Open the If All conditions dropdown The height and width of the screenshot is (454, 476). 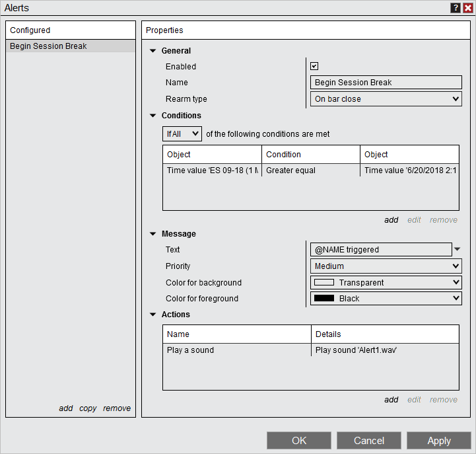click(182, 133)
